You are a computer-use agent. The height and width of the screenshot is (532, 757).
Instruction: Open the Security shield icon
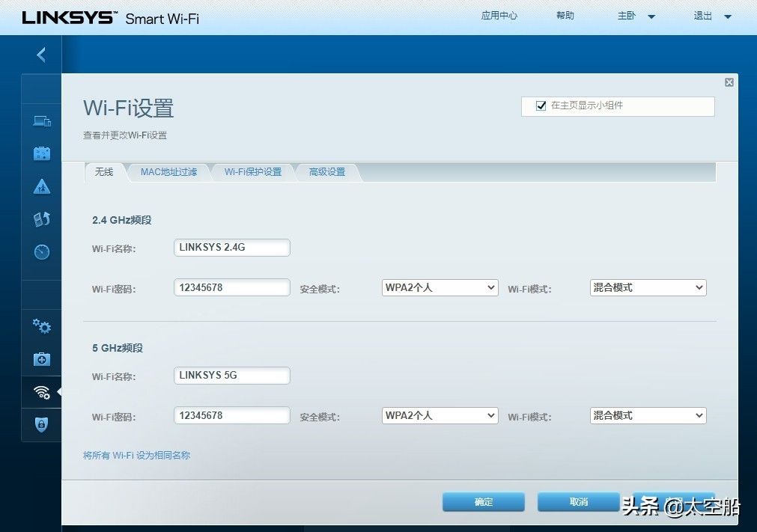point(42,424)
